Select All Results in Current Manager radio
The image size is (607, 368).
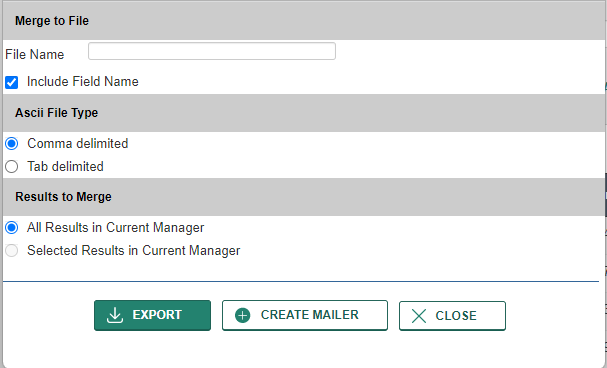pos(12,228)
